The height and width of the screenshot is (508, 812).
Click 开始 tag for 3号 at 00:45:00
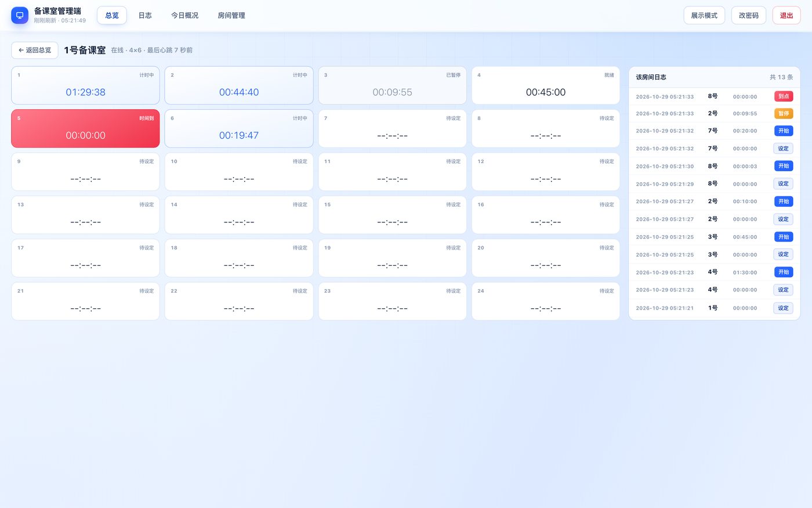(784, 237)
